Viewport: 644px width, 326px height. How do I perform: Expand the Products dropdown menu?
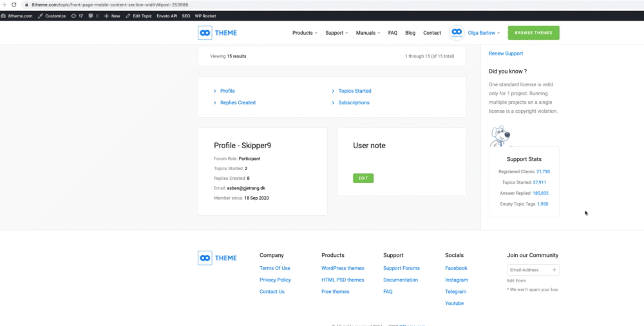tap(305, 33)
